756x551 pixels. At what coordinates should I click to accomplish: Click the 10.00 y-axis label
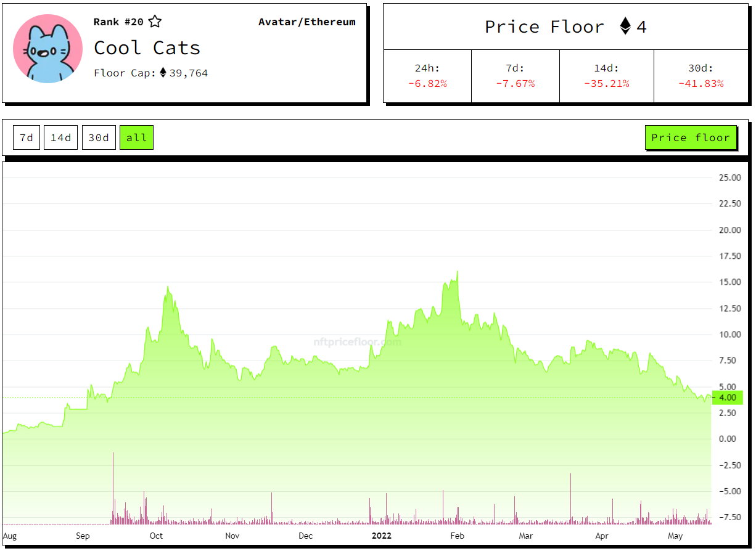coord(729,334)
